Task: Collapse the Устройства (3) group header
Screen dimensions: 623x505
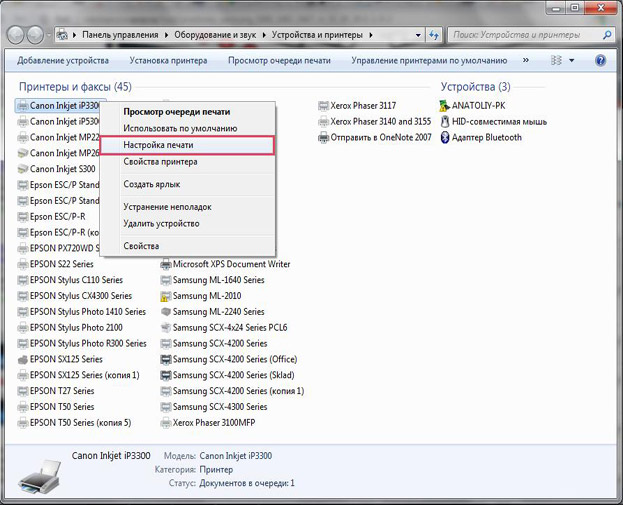Action: click(x=476, y=87)
